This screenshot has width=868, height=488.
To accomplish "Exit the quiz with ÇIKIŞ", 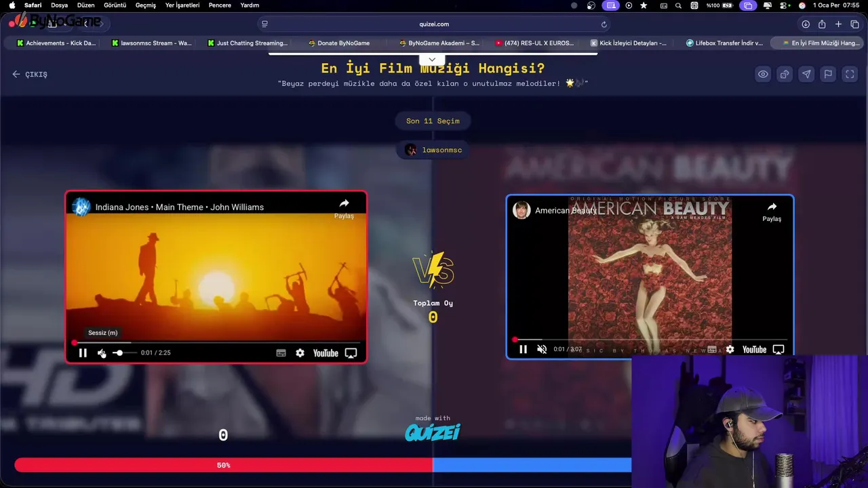I will click(30, 75).
